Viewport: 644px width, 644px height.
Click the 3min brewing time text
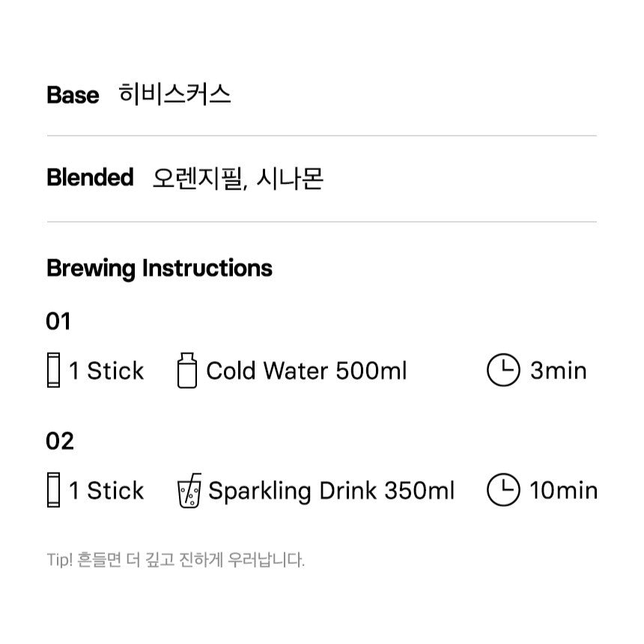coord(558,371)
